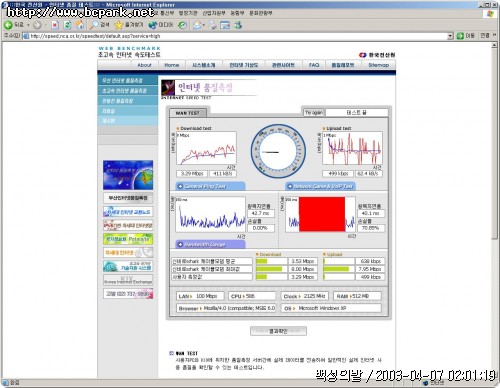
Task: Open the Messenger icon in the toolbar
Action: (238, 25)
